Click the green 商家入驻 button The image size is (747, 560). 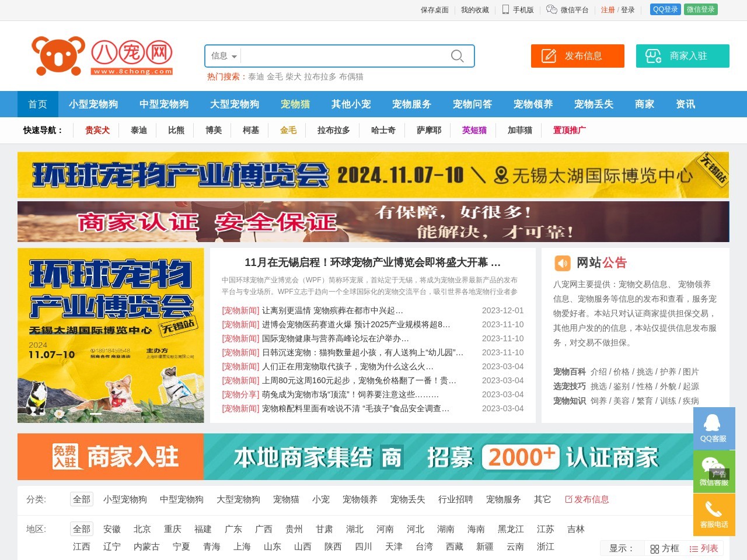coord(682,56)
